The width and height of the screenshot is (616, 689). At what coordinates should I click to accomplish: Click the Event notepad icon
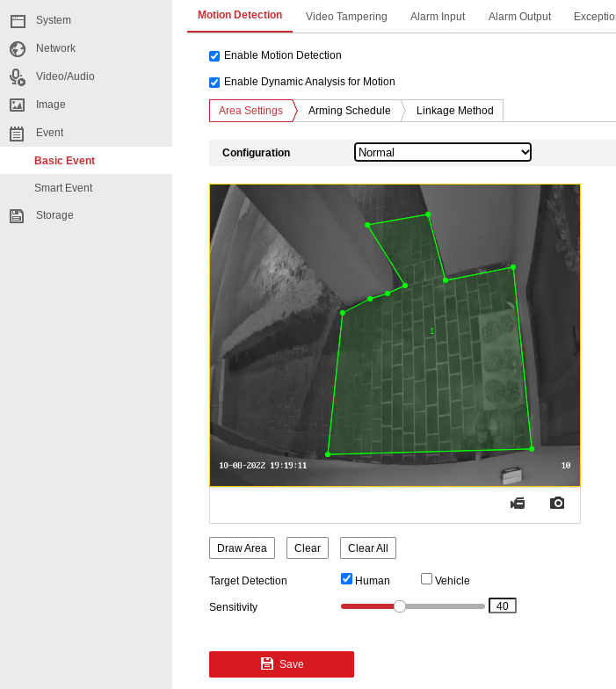[x=18, y=133]
